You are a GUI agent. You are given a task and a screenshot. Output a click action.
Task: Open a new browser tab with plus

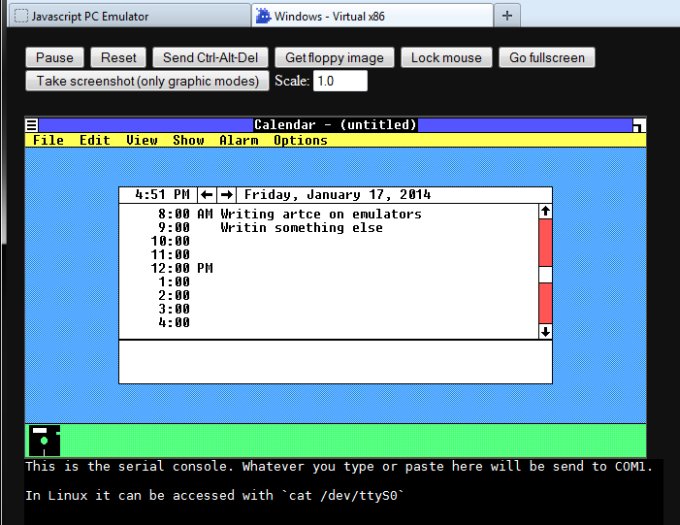[x=507, y=16]
